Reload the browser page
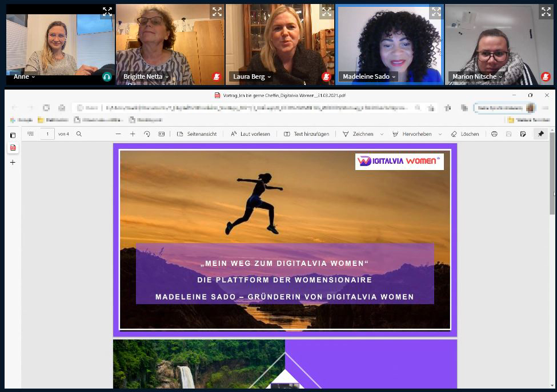Viewport: 557px width, 392px height. [46, 107]
